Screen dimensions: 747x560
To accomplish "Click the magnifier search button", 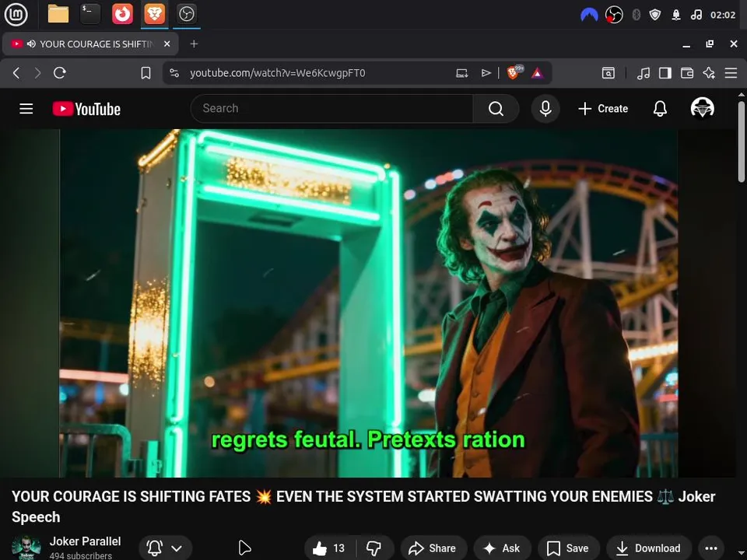I will coord(496,109).
